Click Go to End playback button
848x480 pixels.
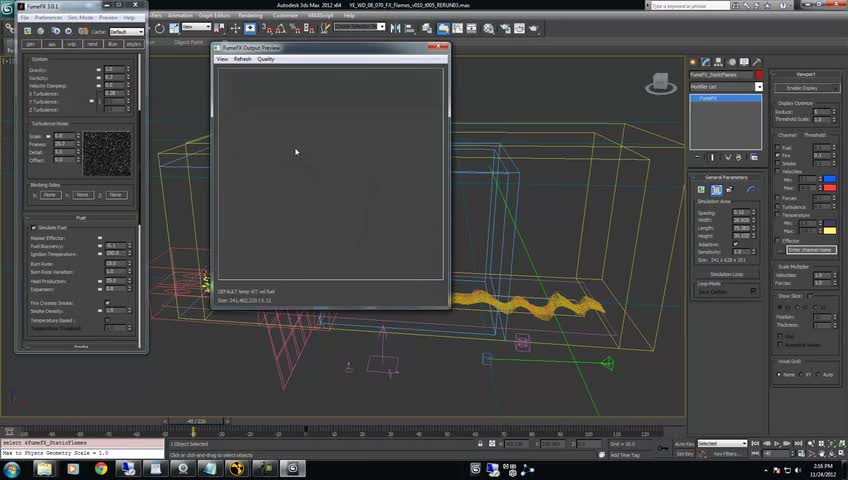click(798, 444)
